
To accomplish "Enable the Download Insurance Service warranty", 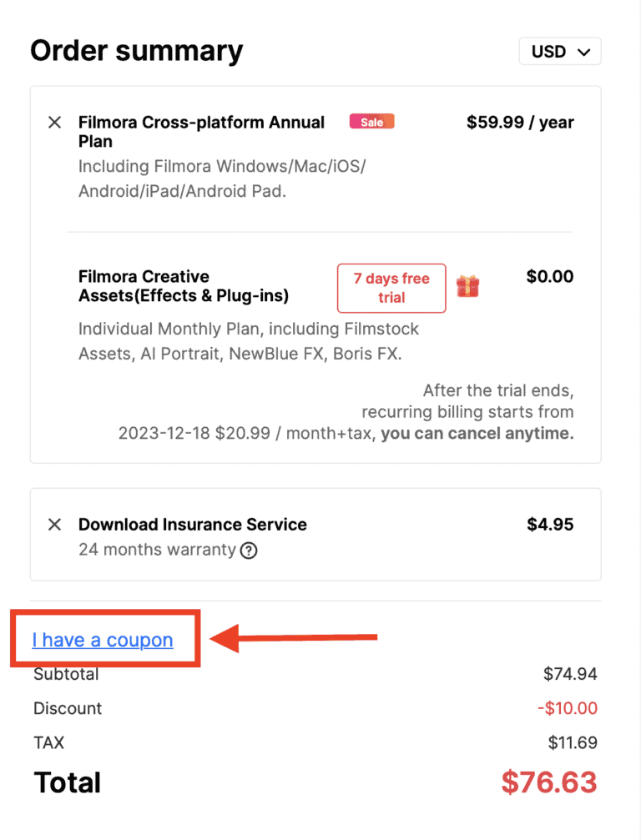I will click(192, 524).
